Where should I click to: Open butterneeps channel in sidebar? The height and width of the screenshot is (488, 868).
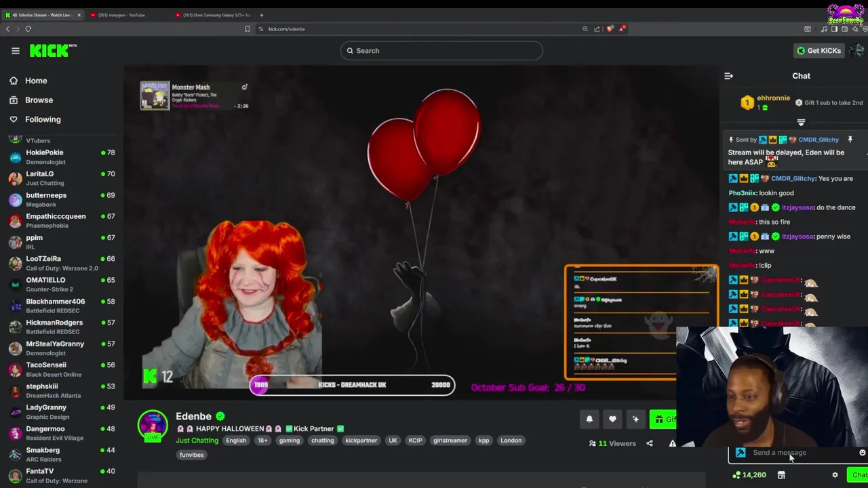[62, 199]
